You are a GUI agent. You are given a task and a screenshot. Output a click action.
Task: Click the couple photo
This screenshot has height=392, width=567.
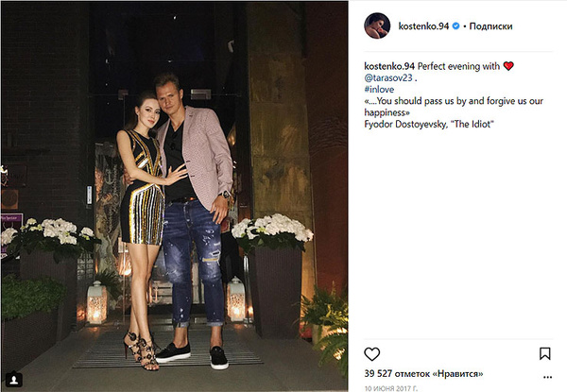pyautogui.click(x=174, y=196)
